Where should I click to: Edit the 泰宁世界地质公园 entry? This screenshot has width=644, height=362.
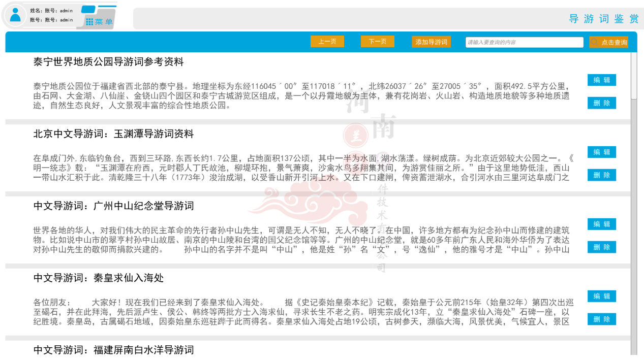(x=601, y=80)
